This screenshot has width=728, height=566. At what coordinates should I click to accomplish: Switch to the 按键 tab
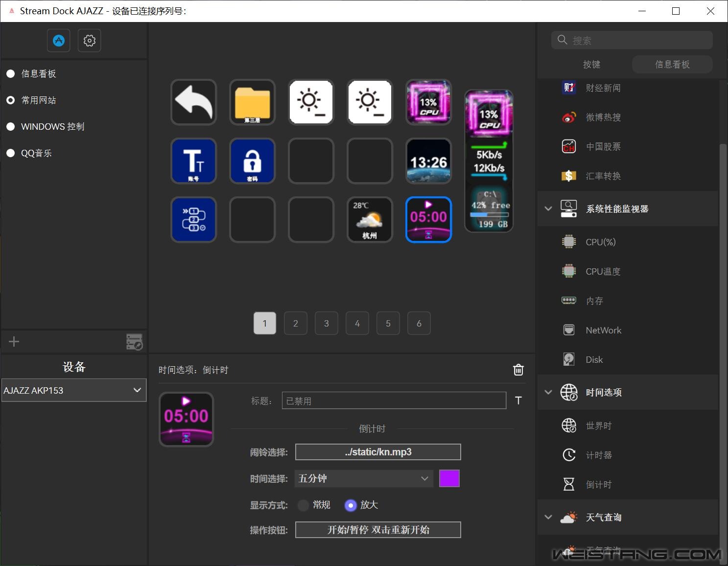click(591, 64)
